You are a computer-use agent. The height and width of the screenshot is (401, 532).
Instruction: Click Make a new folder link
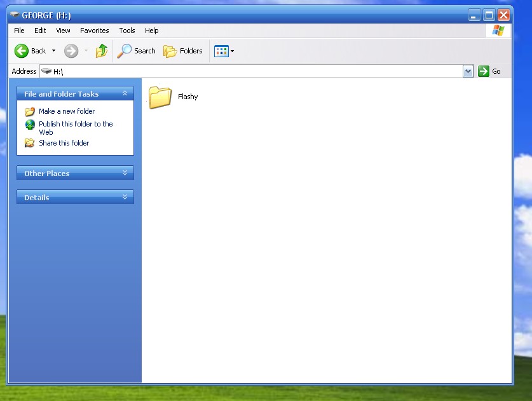pyautogui.click(x=67, y=111)
